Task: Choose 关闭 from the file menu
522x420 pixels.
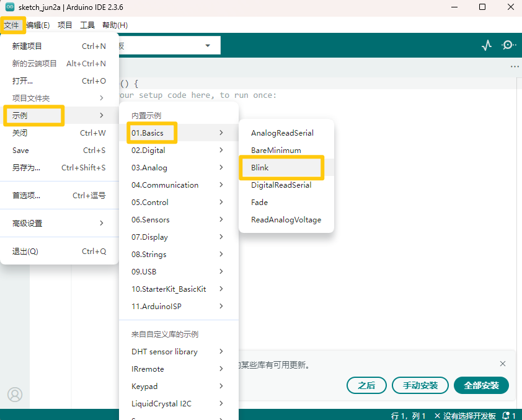Action: point(60,133)
